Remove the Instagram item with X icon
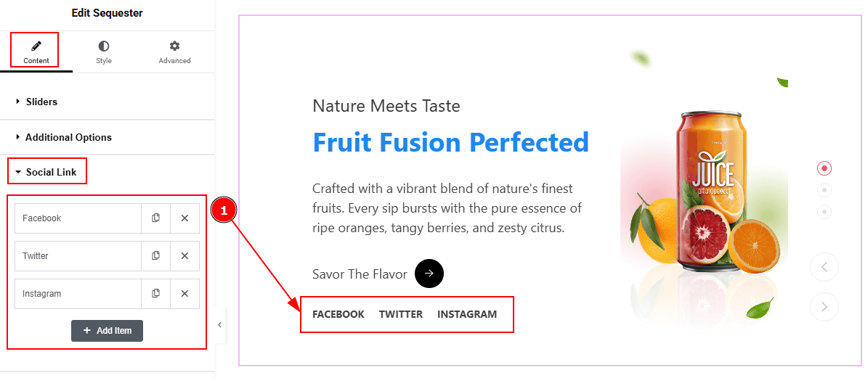Screen dimensions: 868x378 tap(185, 293)
